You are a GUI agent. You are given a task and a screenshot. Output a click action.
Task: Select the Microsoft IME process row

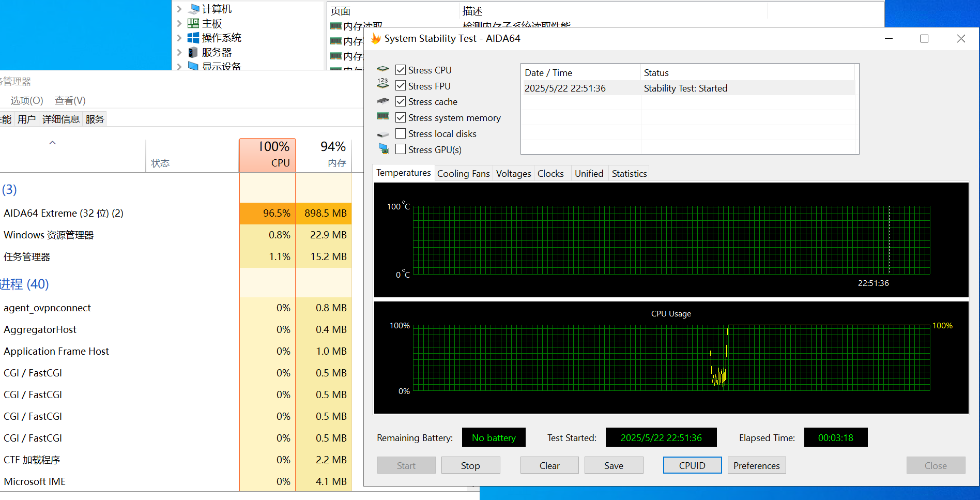coord(176,481)
